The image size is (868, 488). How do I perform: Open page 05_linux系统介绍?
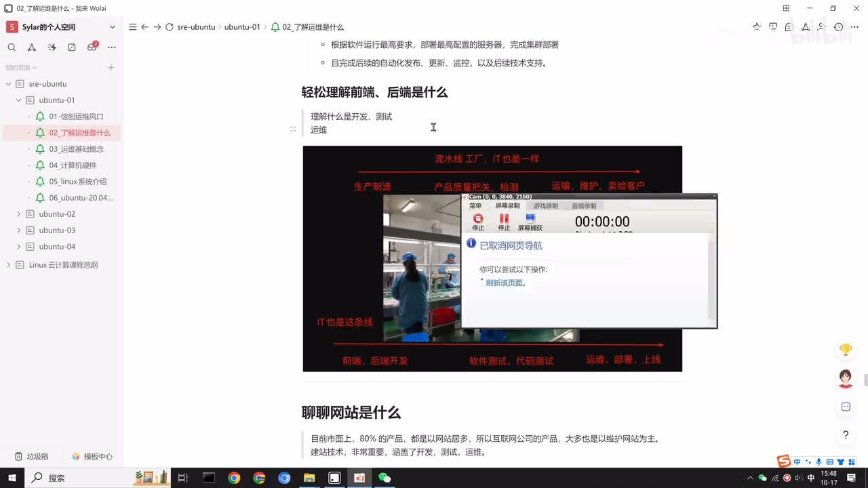pyautogui.click(x=77, y=182)
